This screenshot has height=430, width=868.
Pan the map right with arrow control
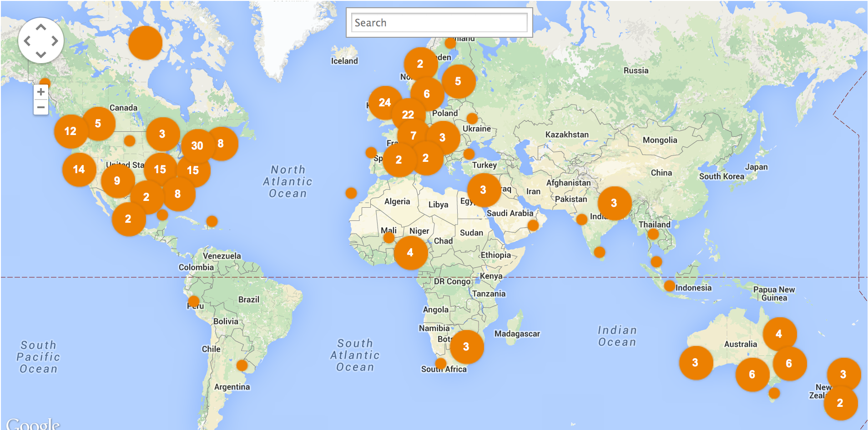[x=55, y=41]
